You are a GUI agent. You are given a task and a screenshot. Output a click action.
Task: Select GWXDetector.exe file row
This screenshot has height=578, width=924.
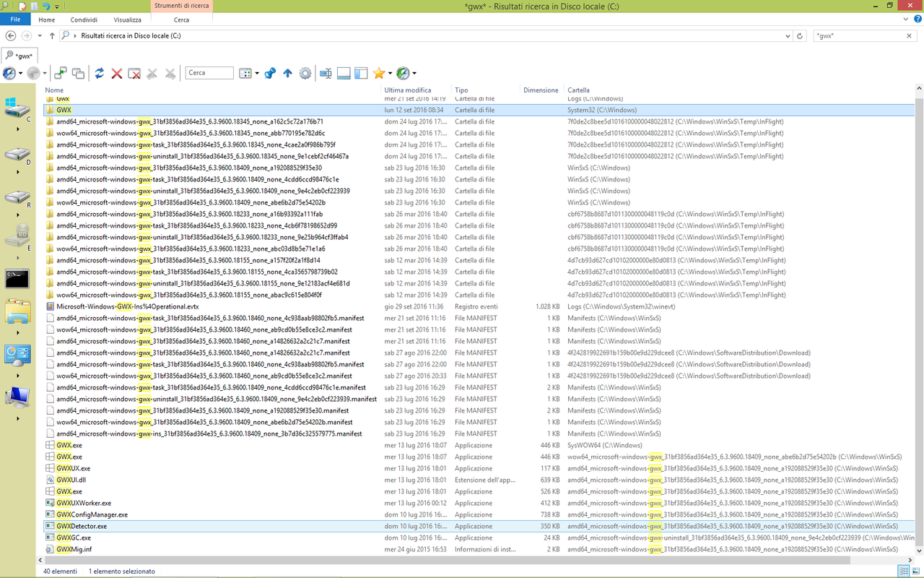479,526
